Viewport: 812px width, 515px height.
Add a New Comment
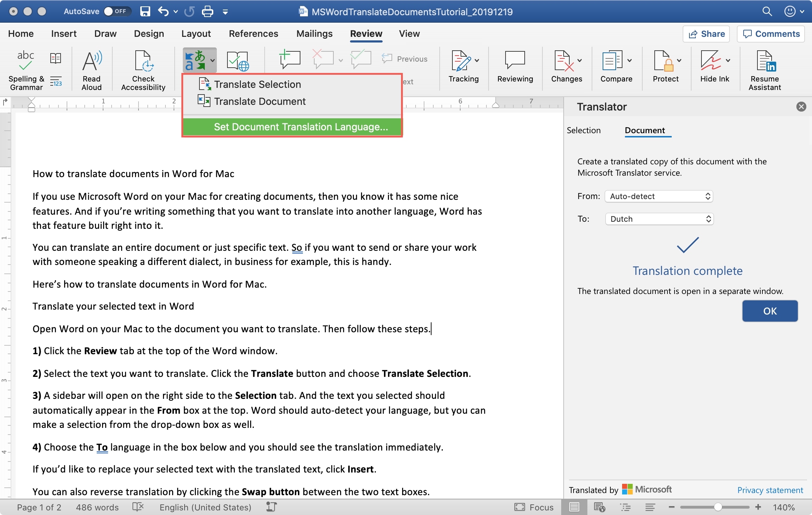[290, 60]
